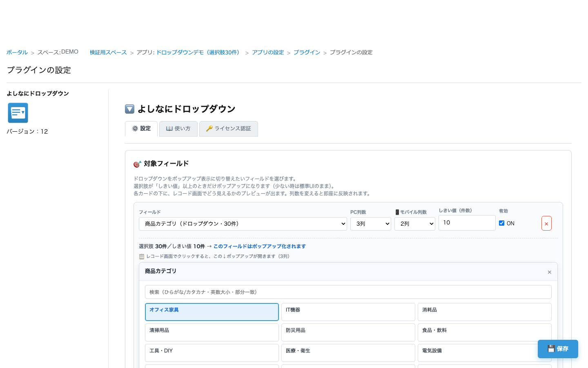Uncheck the 有効 ON checkbox

pos(501,223)
